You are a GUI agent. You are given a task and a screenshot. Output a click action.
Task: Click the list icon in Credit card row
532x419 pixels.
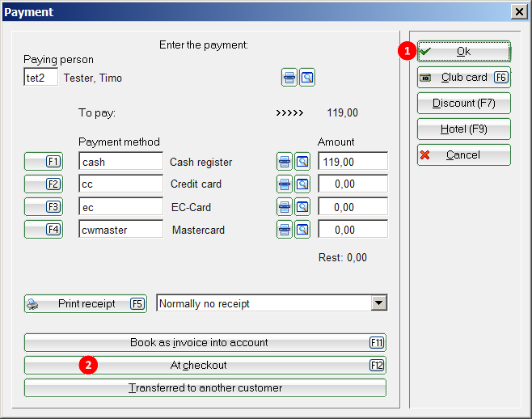click(285, 184)
